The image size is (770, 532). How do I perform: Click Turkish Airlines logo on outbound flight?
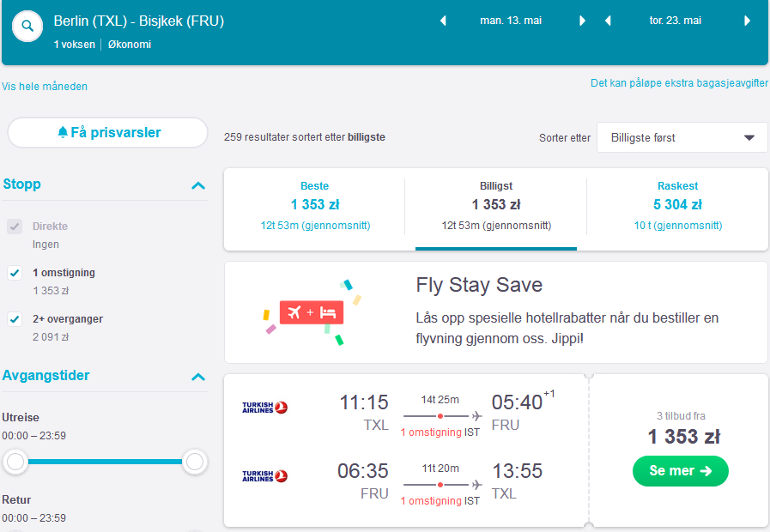coord(264,408)
